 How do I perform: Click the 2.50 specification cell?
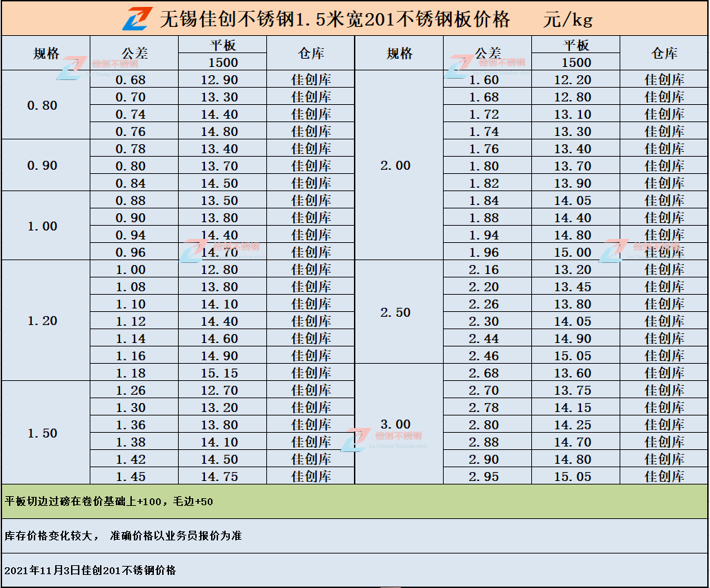click(x=399, y=312)
